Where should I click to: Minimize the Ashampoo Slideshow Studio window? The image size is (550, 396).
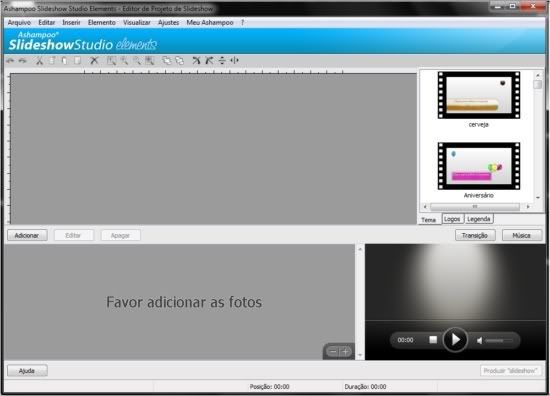click(498, 6)
